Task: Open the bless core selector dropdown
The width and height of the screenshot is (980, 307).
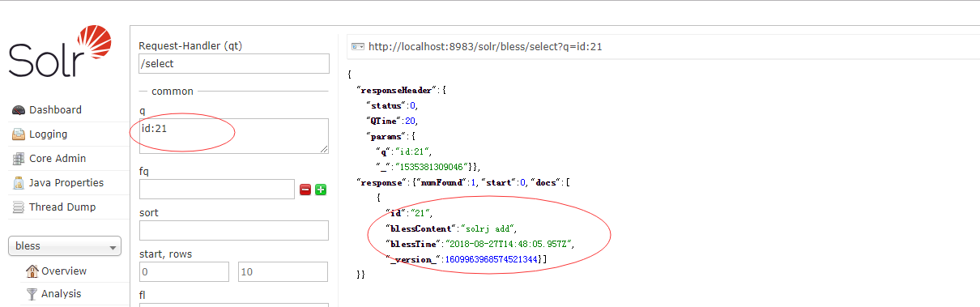Action: coord(65,246)
